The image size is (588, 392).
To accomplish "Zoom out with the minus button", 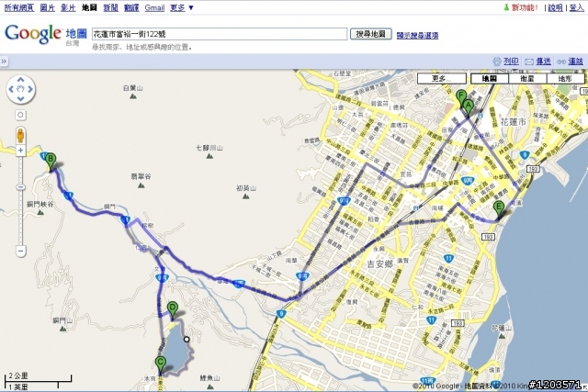I will point(20,251).
